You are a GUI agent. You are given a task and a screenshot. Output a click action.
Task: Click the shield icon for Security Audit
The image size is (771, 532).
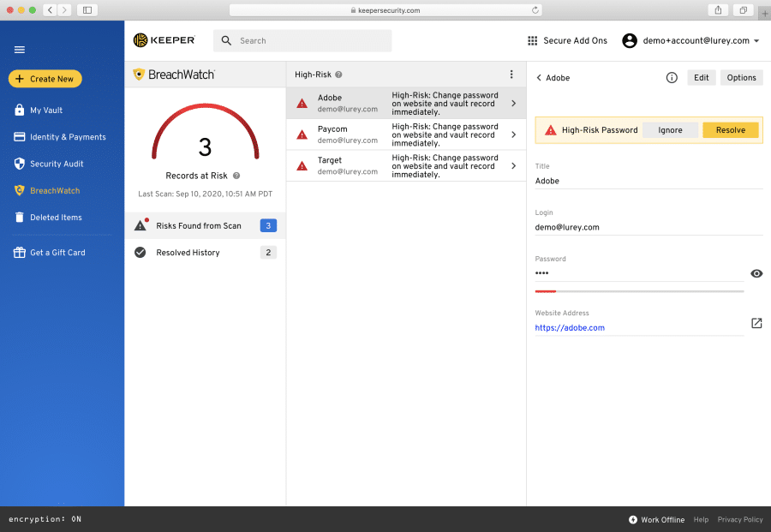19,164
